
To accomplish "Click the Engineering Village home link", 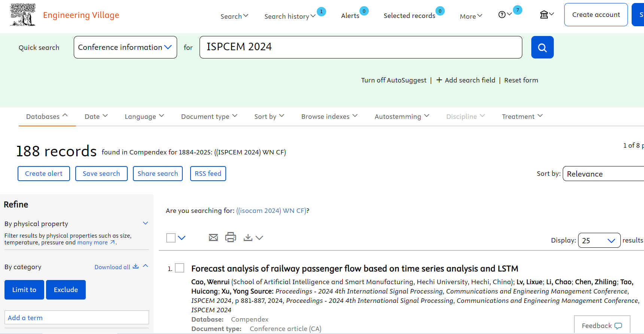I will point(81,15).
